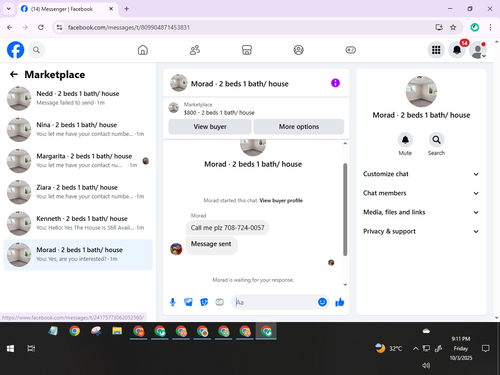The height and width of the screenshot is (375, 500).
Task: Expand the Privacy & support section
Action: [421, 231]
